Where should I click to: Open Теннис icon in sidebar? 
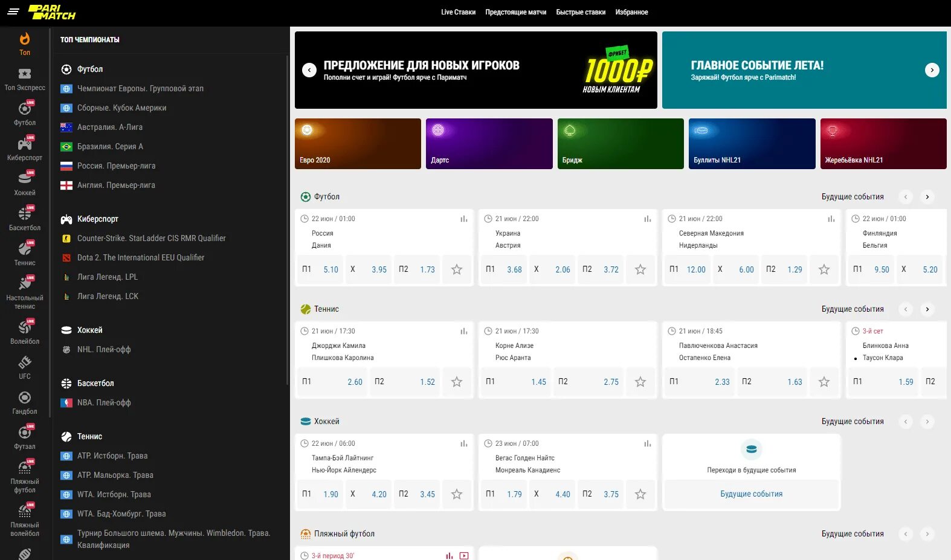click(x=25, y=249)
